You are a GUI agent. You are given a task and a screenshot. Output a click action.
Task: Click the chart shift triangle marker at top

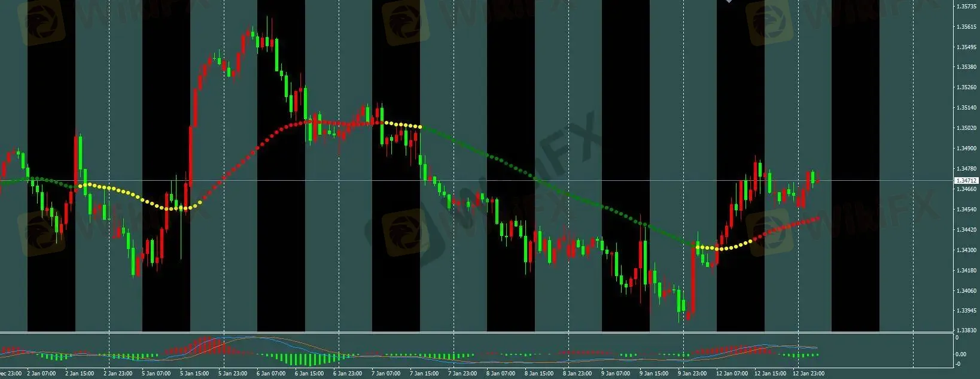click(x=729, y=2)
